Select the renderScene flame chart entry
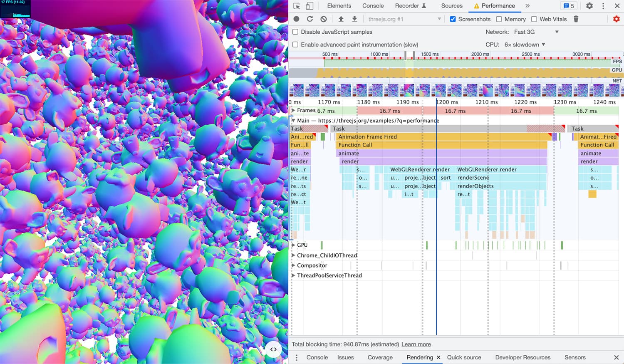The image size is (624, 364). click(x=501, y=178)
